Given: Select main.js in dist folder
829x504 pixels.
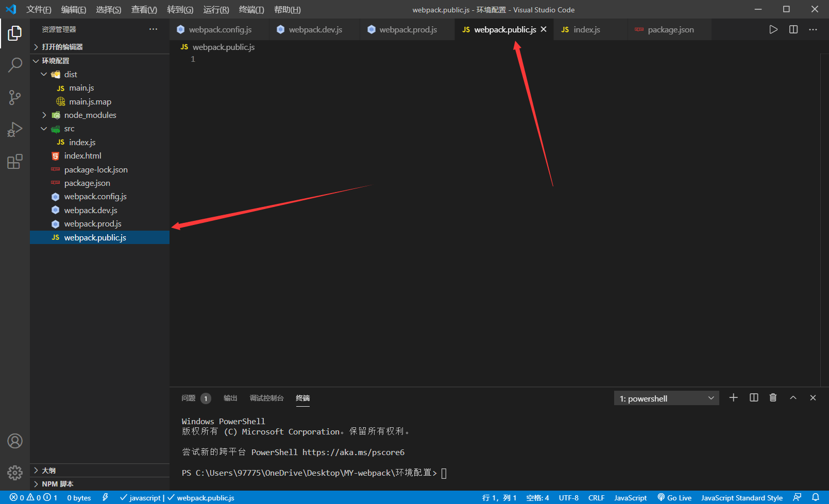Looking at the screenshot, I should 99,88.
